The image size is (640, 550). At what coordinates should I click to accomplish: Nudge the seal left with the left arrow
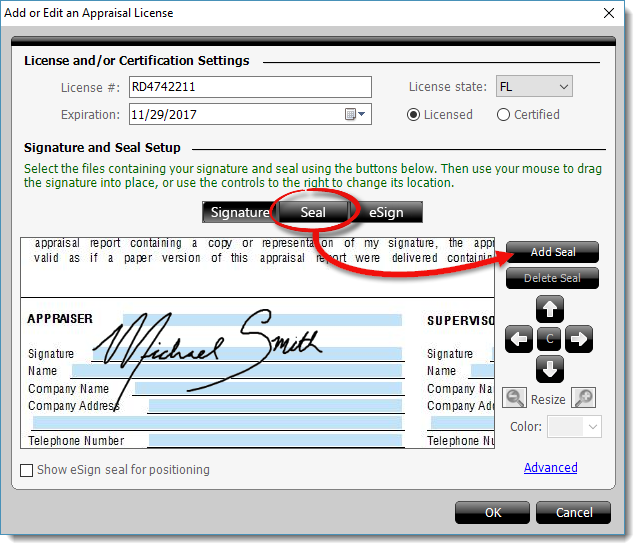tap(518, 339)
